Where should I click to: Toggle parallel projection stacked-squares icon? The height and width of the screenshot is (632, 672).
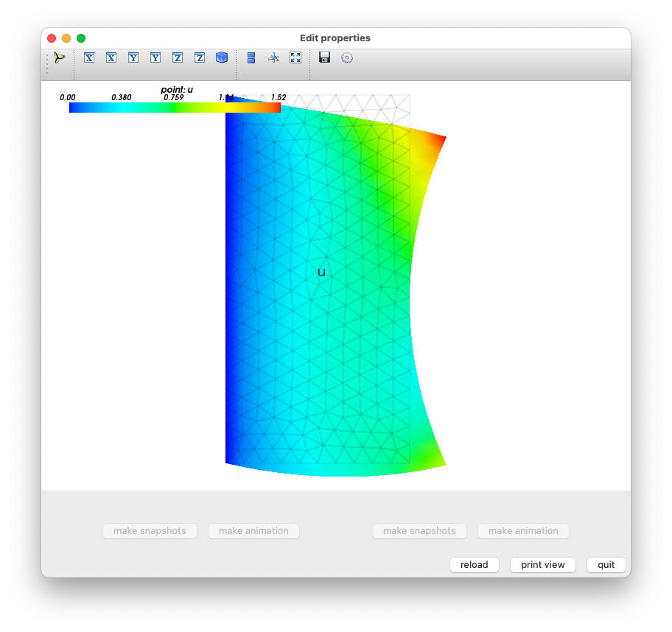(251, 58)
